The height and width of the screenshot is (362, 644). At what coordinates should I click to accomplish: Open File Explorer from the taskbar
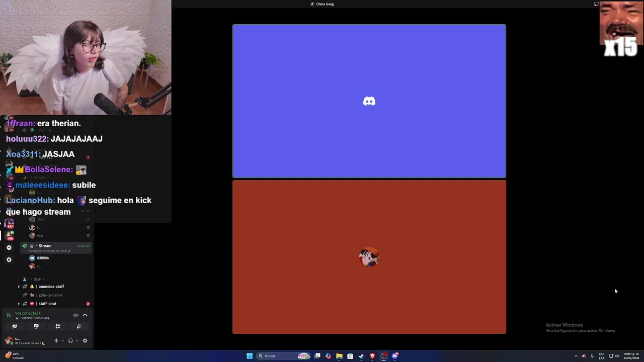339,356
